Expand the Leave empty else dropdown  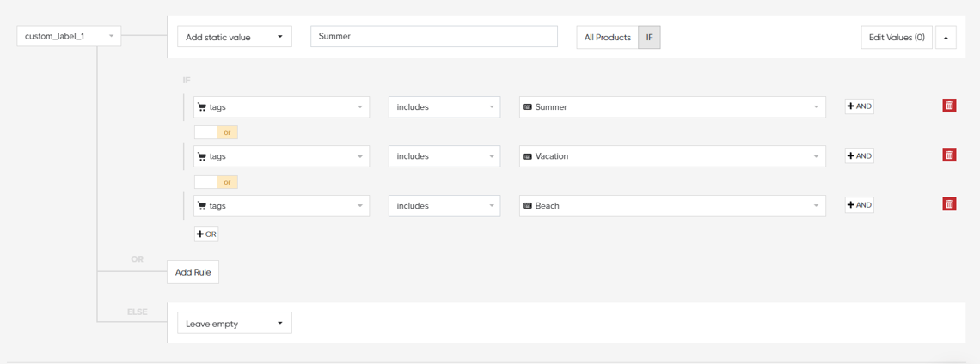click(234, 324)
